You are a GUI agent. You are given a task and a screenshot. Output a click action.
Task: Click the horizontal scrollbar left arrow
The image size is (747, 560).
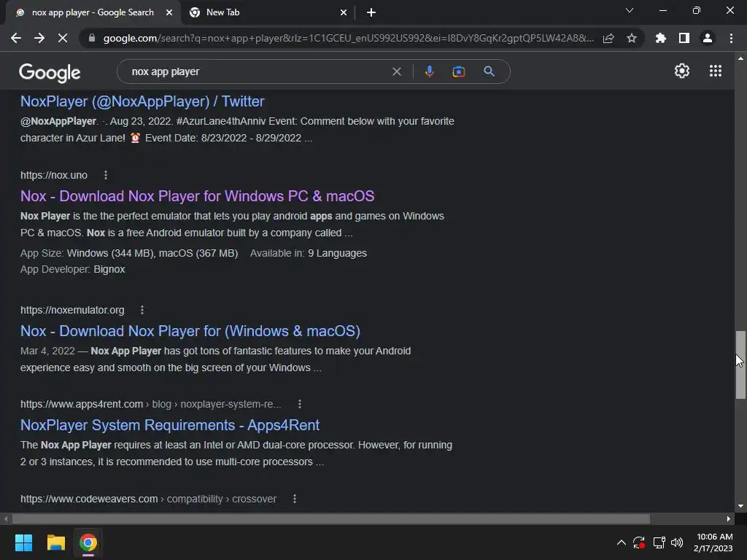6,518
